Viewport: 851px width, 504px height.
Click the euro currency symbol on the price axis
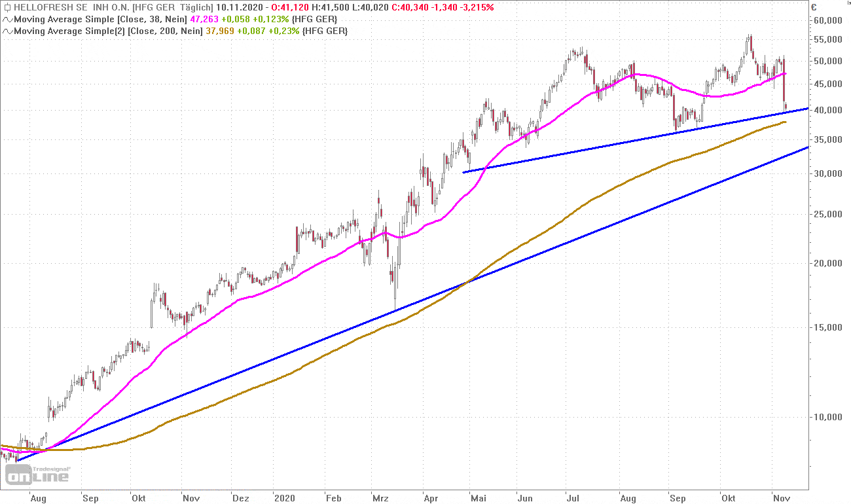tap(814, 9)
